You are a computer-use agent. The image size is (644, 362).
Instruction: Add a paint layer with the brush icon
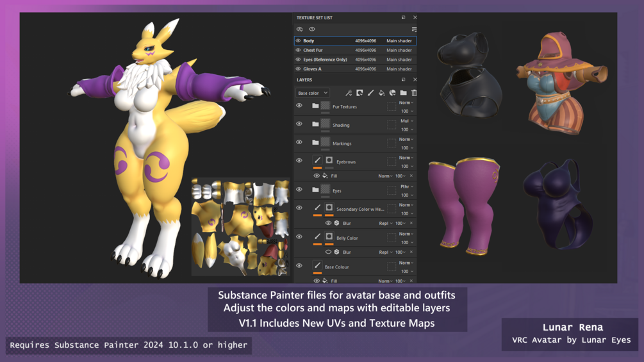pyautogui.click(x=370, y=93)
